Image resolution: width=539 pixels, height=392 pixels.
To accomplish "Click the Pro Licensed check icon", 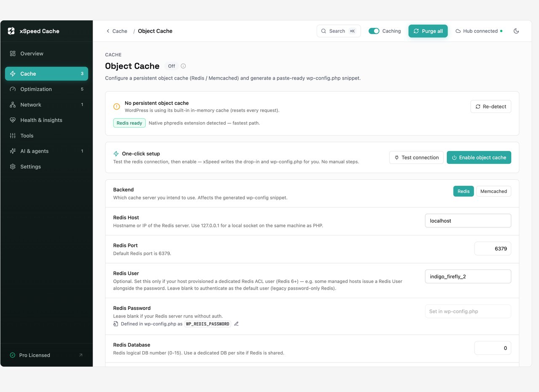I will tap(13, 355).
